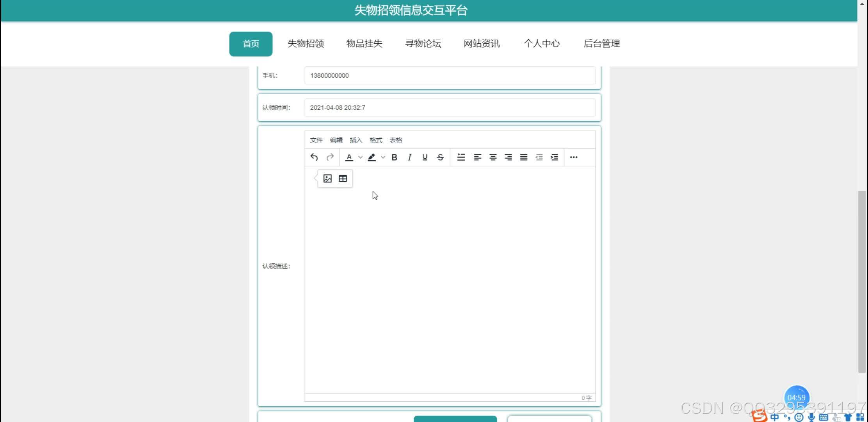Increase the indent

tap(554, 157)
